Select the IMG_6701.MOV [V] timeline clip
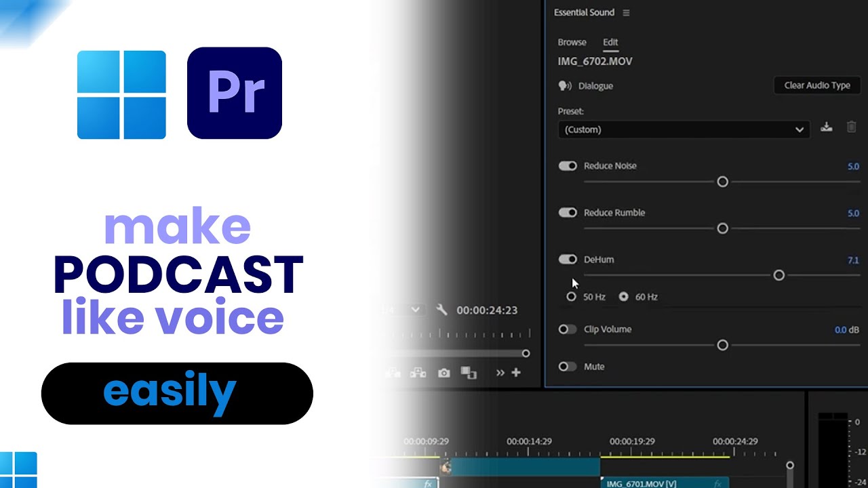The image size is (868, 488). (665, 483)
